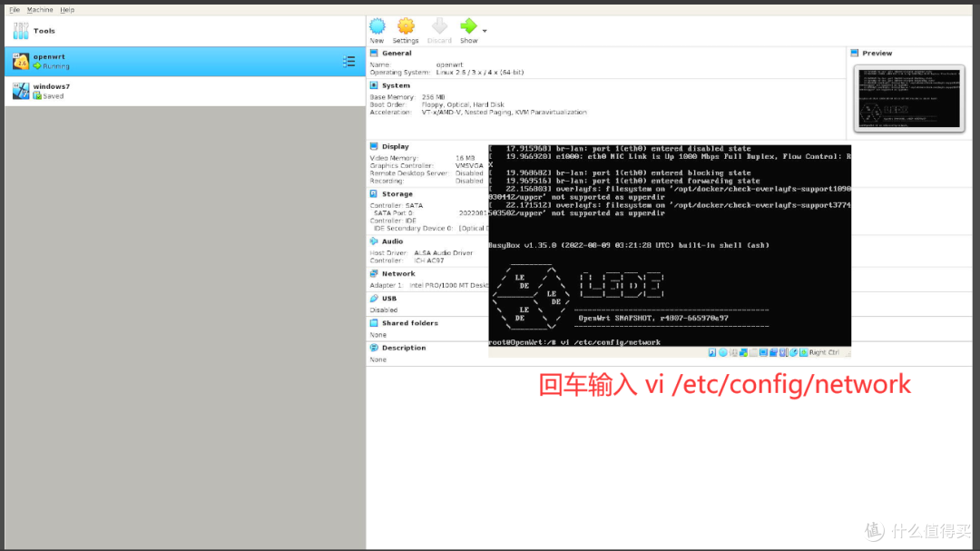Open the Show button dropdown arrow
This screenshot has width=980, height=551.
[485, 30]
